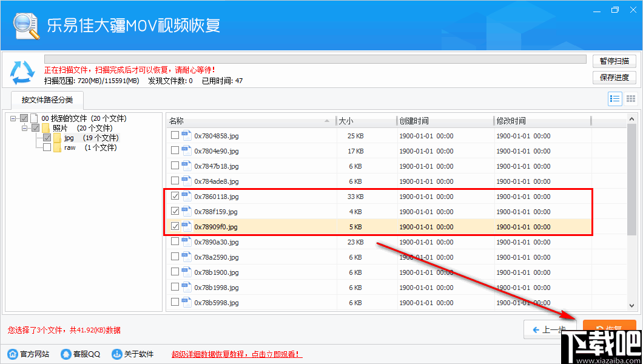Screen dimensions: 643x364
Task: Check the 0x7890a30.jpg file
Action: [175, 241]
